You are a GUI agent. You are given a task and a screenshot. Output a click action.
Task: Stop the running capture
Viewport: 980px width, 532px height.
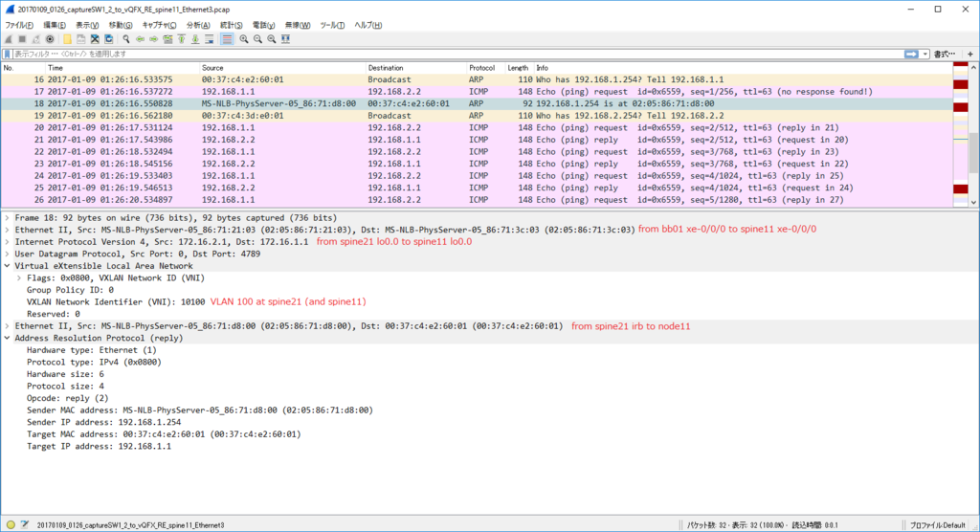click(x=22, y=39)
